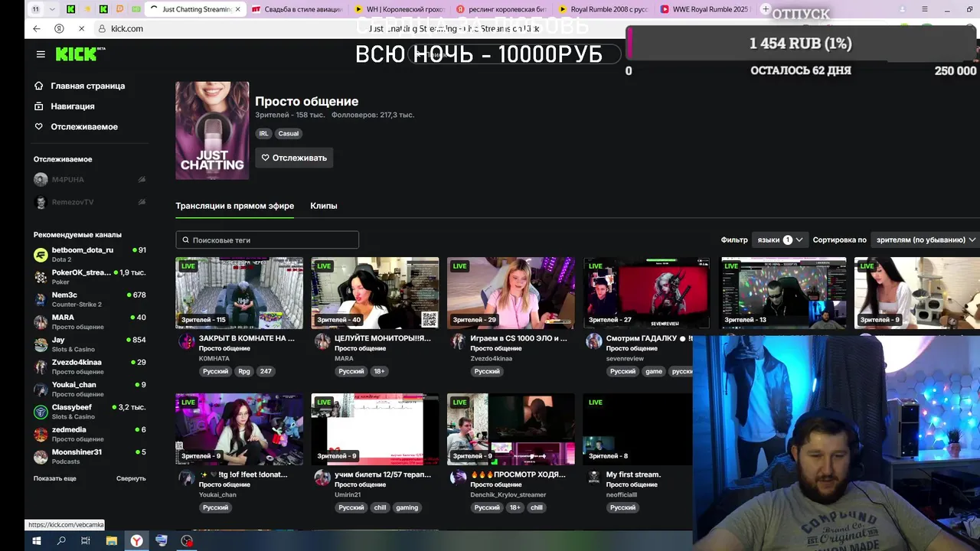Click the Yandex Browser taskbar icon
Image resolution: width=980 pixels, height=551 pixels.
pos(136,541)
